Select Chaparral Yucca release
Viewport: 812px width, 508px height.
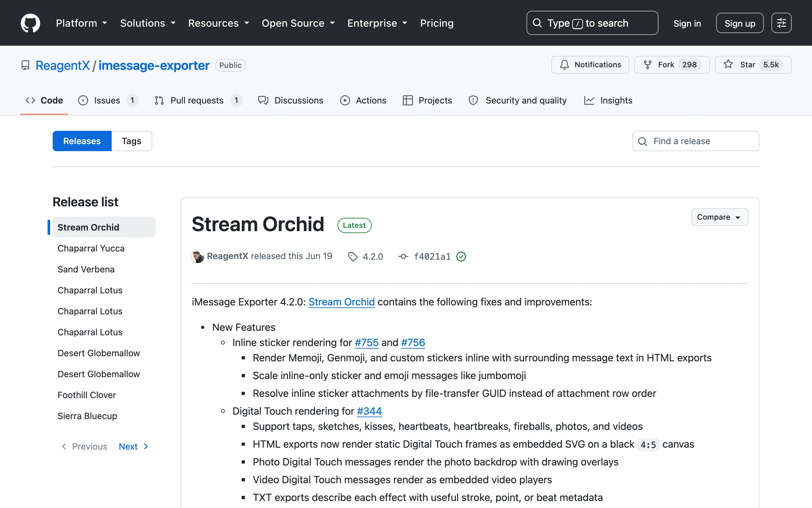pos(104,248)
